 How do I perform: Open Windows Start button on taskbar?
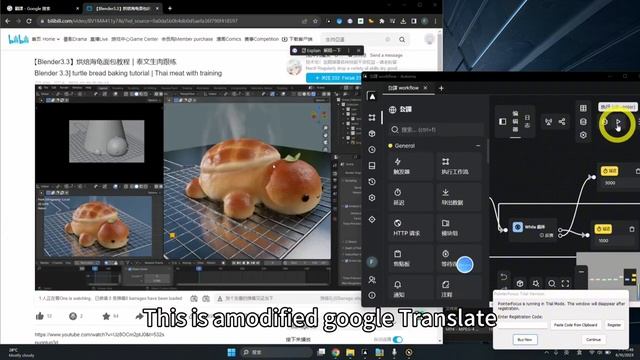(231, 352)
